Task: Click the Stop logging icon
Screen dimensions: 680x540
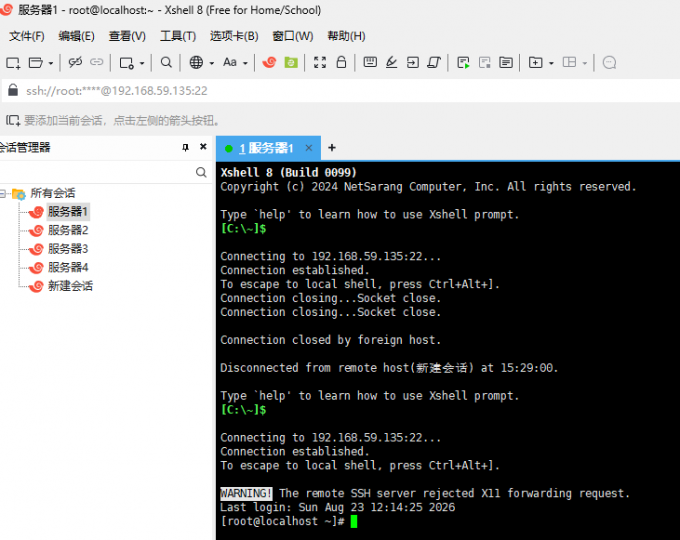Action: (x=484, y=63)
